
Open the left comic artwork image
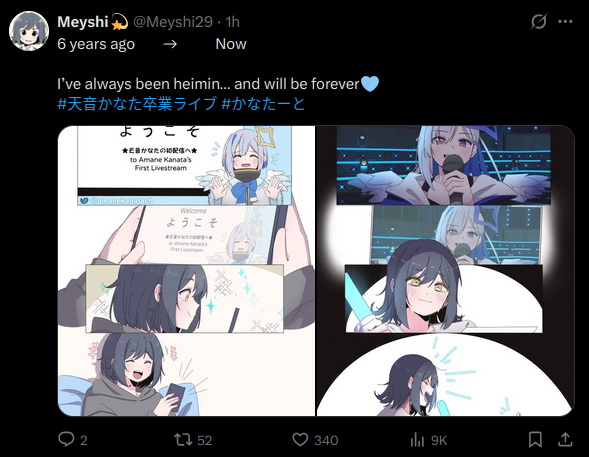pos(186,271)
